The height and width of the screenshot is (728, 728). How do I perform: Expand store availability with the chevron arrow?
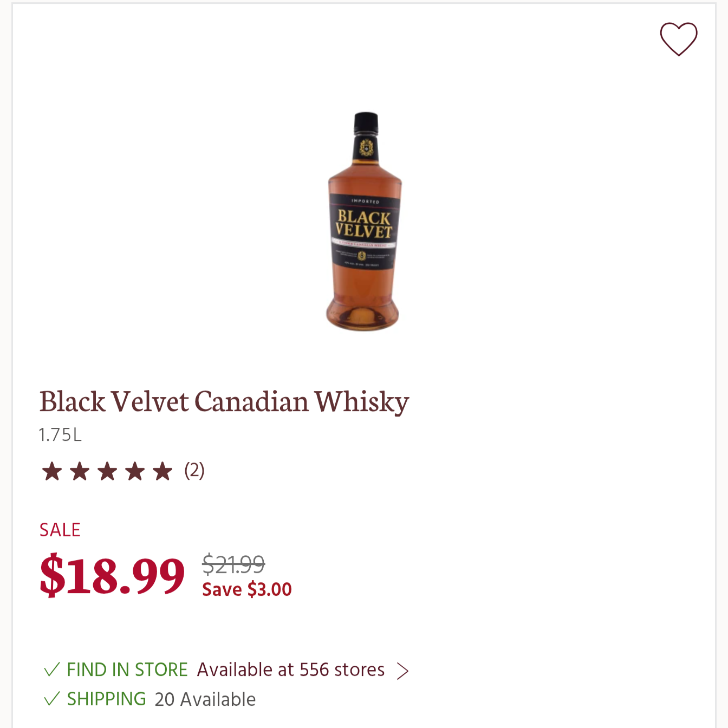(x=402, y=671)
